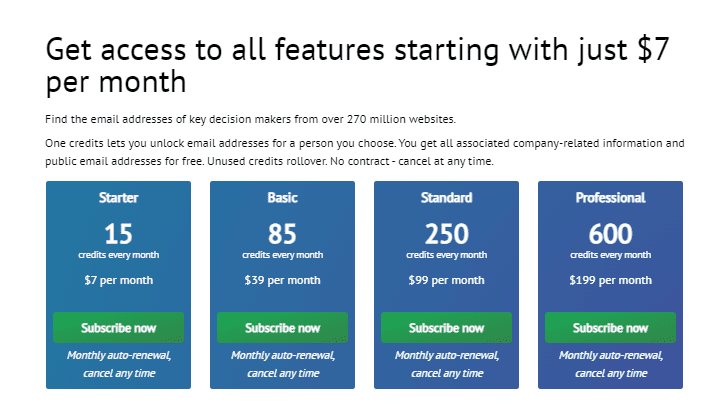Click the $99 per month price
This screenshot has height=420, width=715.
[x=446, y=280]
